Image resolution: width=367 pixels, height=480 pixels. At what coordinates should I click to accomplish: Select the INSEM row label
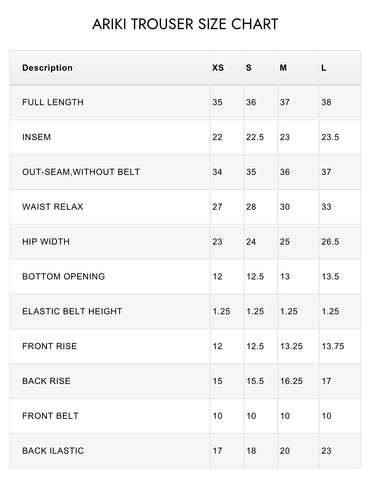(36, 137)
